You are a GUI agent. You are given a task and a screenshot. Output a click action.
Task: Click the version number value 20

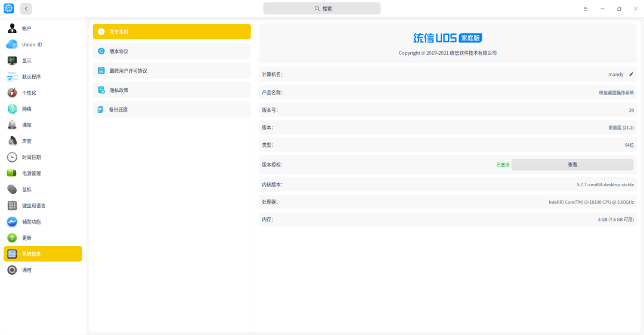(631, 110)
